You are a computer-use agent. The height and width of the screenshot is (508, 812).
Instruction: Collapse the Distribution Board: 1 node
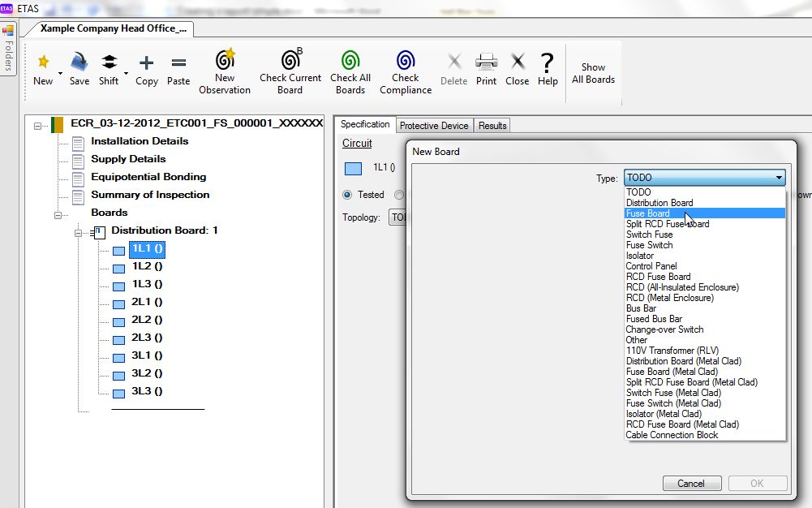[78, 233]
